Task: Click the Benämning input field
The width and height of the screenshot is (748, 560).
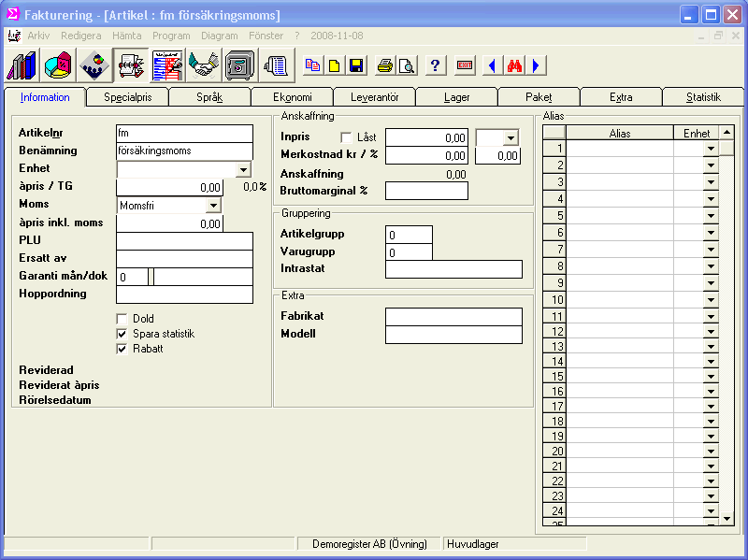Action: click(184, 151)
